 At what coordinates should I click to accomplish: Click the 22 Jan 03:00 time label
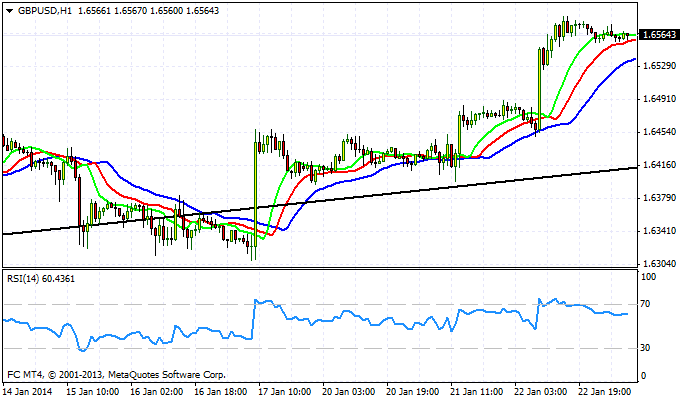pyautogui.click(x=541, y=392)
